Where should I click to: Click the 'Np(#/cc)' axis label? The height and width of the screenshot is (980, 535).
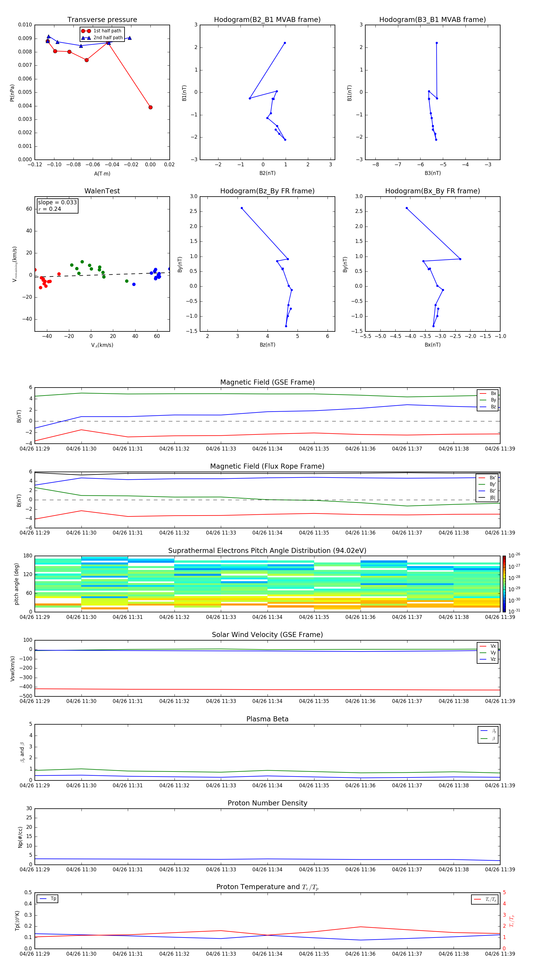(20, 837)
